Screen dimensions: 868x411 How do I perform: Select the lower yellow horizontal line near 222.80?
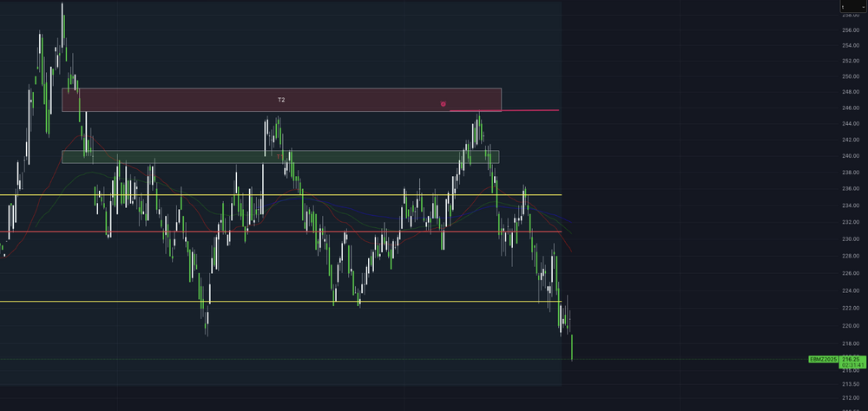(x=280, y=302)
